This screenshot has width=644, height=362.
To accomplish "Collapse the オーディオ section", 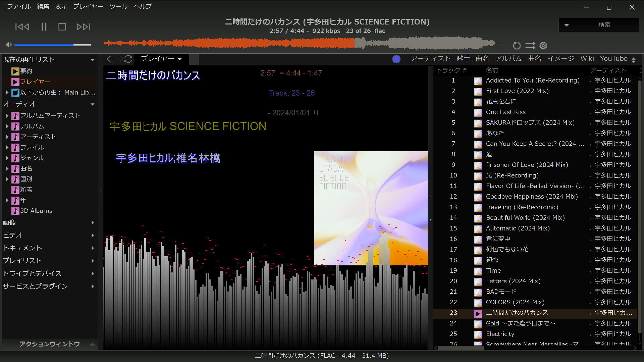I will pos(92,104).
